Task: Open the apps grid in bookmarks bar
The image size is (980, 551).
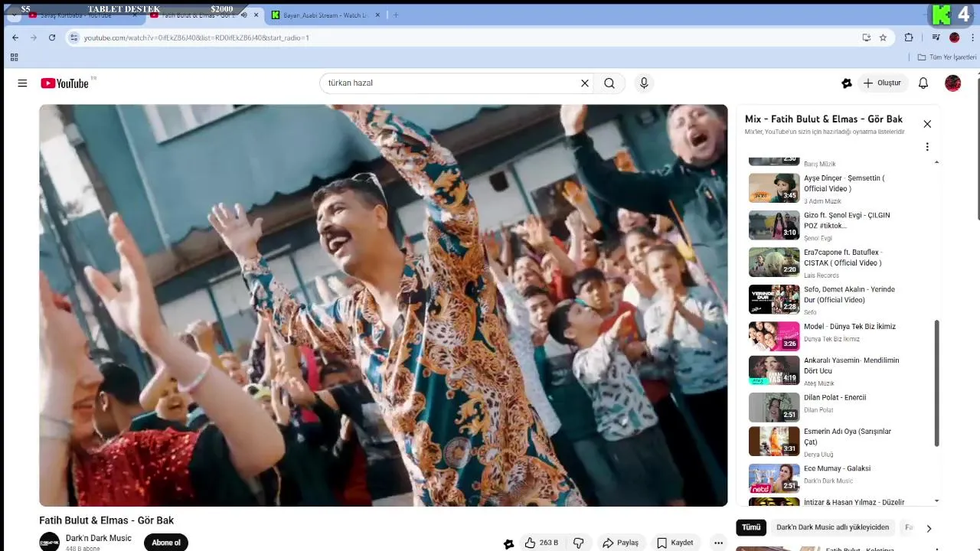Action: point(14,57)
